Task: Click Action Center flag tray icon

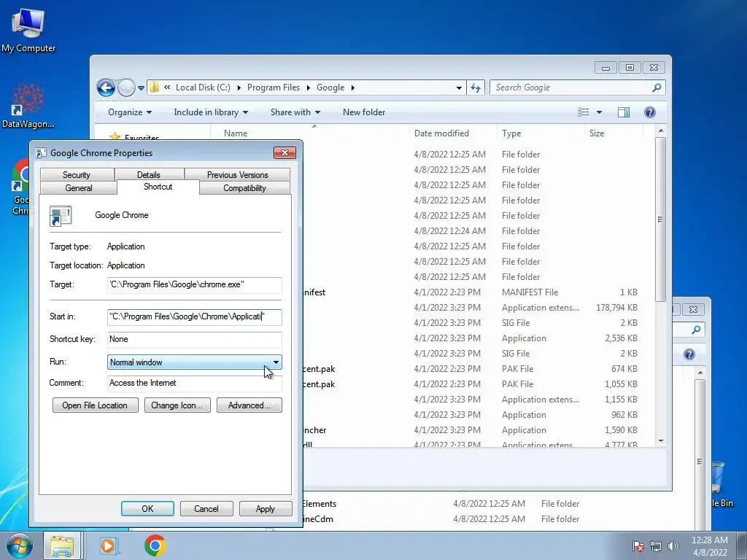Action: point(638,545)
